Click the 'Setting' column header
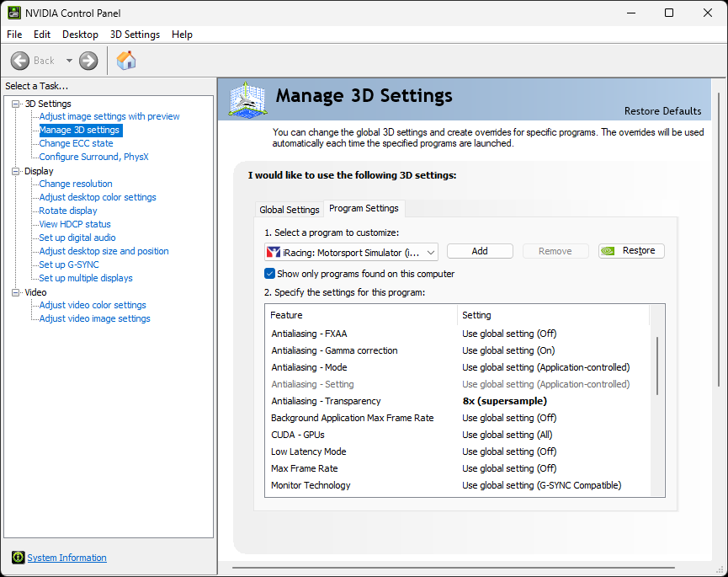The image size is (728, 577). click(x=553, y=315)
